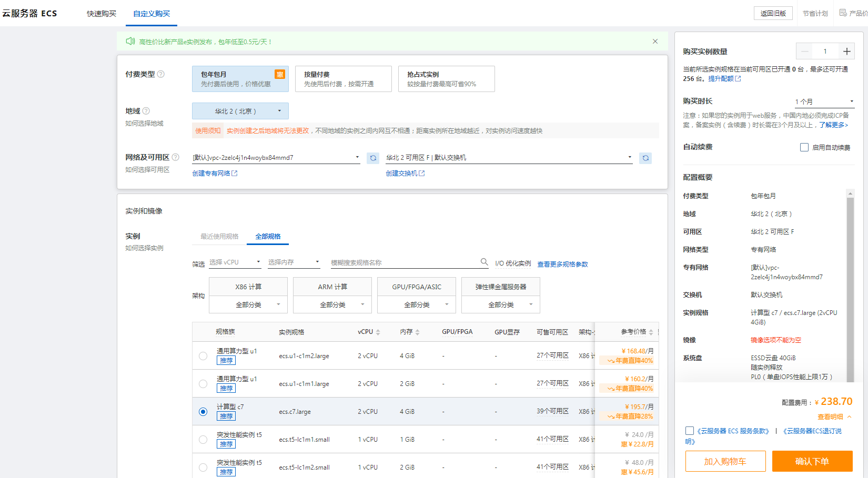This screenshot has width=868, height=478.
Task: Click help icon next to 网络及可用区
Action: coord(176,157)
